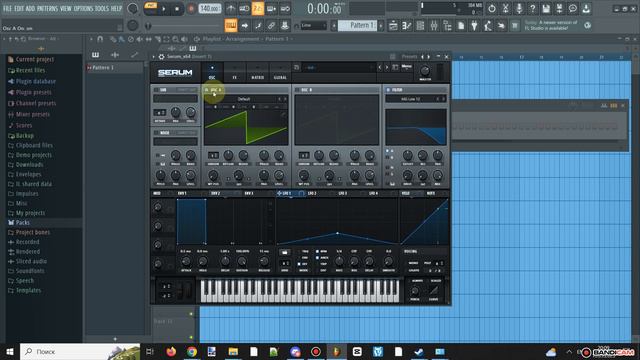Open the Pattern 1 selector dropdown
The width and height of the screenshot is (640, 360).
(358, 26)
